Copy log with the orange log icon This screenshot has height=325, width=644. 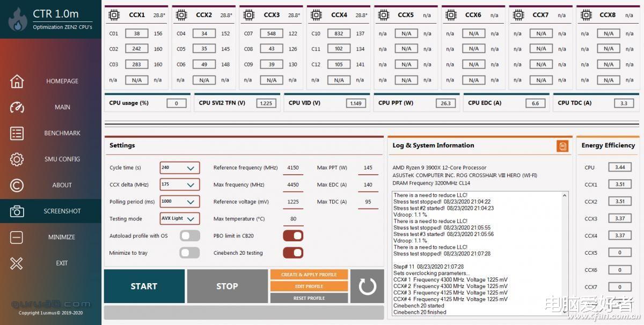click(x=562, y=146)
